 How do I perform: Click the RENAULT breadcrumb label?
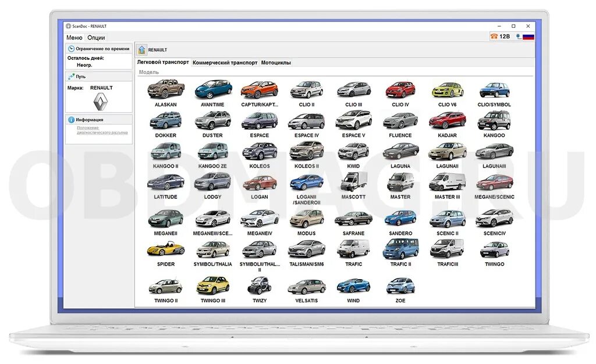(157, 50)
